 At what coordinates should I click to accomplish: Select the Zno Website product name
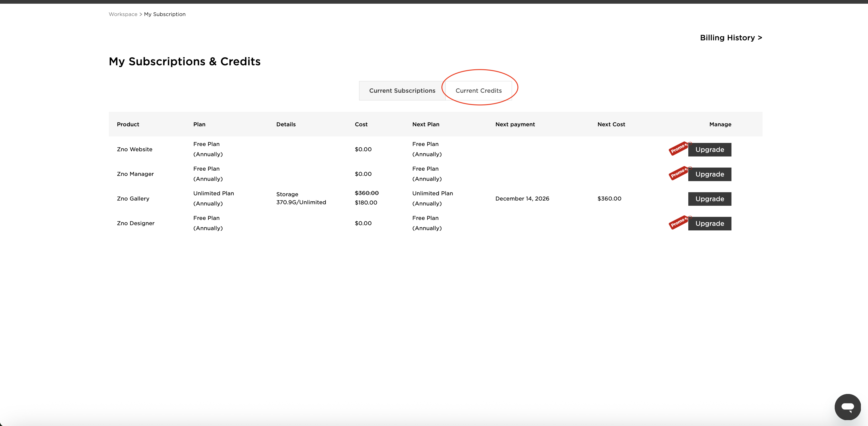point(134,149)
